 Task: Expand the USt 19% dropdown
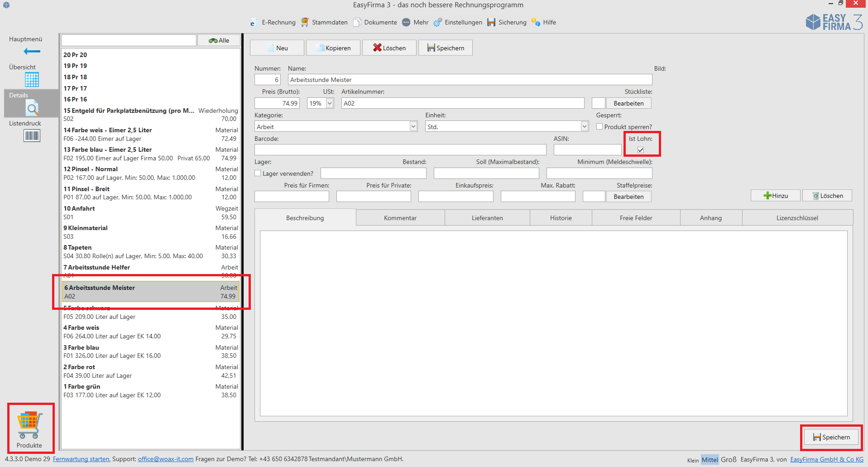[x=330, y=103]
